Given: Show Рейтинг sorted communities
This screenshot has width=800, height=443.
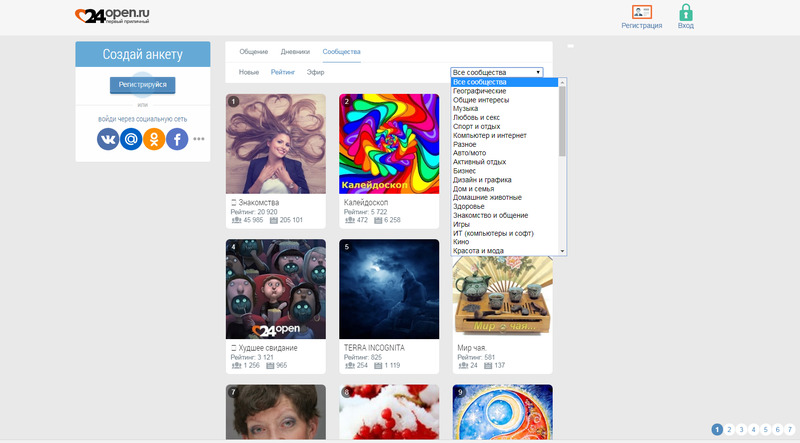Looking at the screenshot, I should coord(283,72).
